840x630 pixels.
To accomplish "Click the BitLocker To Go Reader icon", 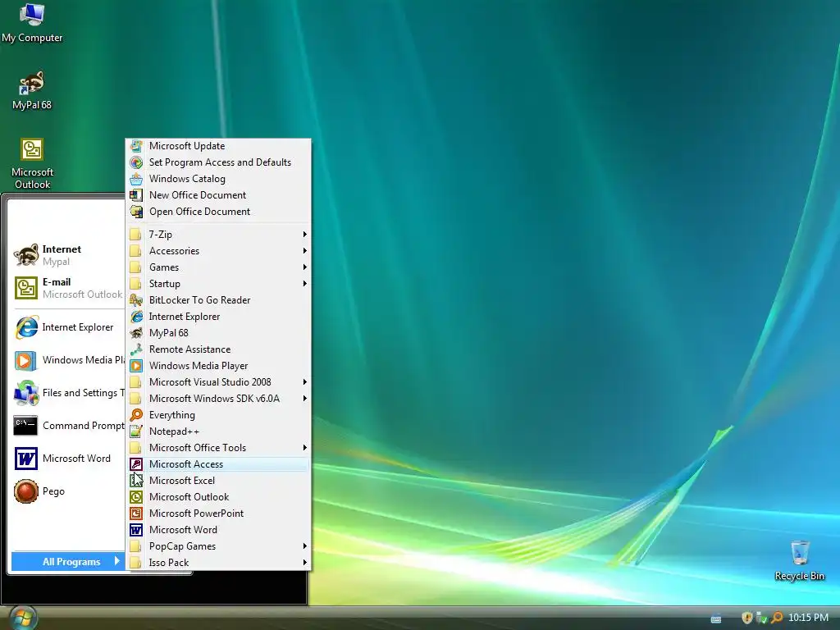I will pyautogui.click(x=137, y=300).
